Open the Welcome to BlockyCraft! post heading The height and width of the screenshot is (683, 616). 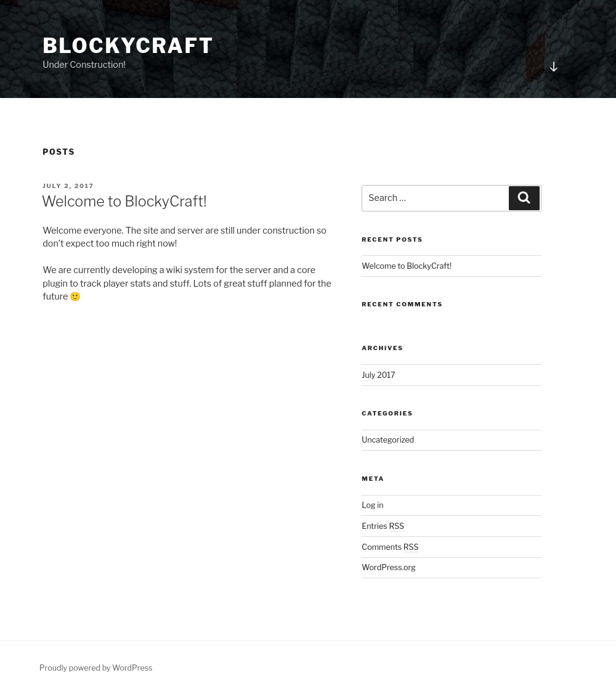(x=124, y=201)
